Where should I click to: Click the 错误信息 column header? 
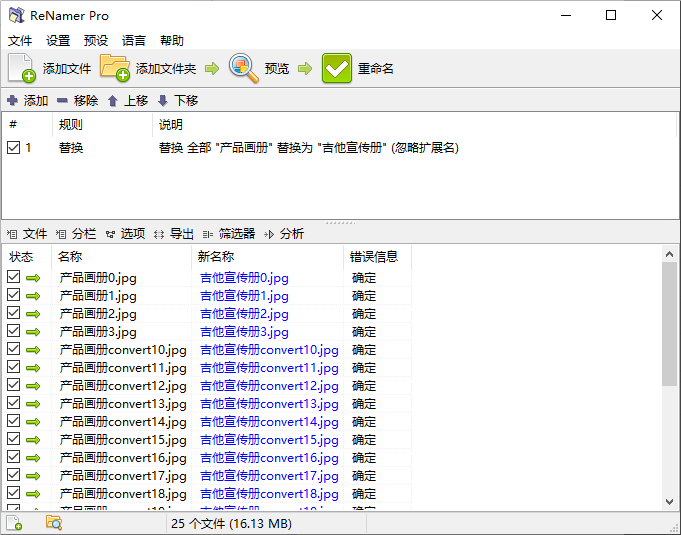point(377,257)
